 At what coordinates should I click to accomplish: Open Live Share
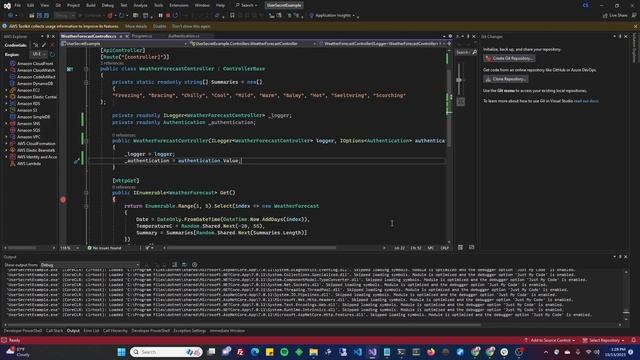pyautogui.click(x=615, y=16)
